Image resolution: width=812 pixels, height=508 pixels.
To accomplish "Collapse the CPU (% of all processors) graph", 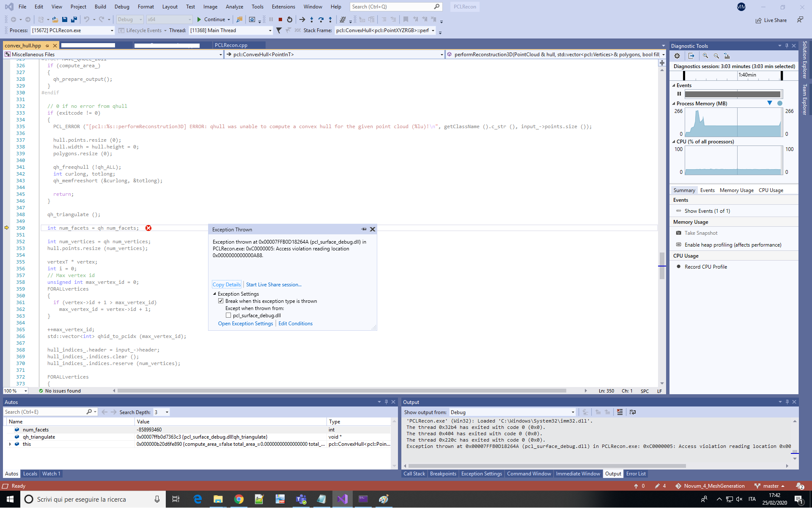I will 674,142.
